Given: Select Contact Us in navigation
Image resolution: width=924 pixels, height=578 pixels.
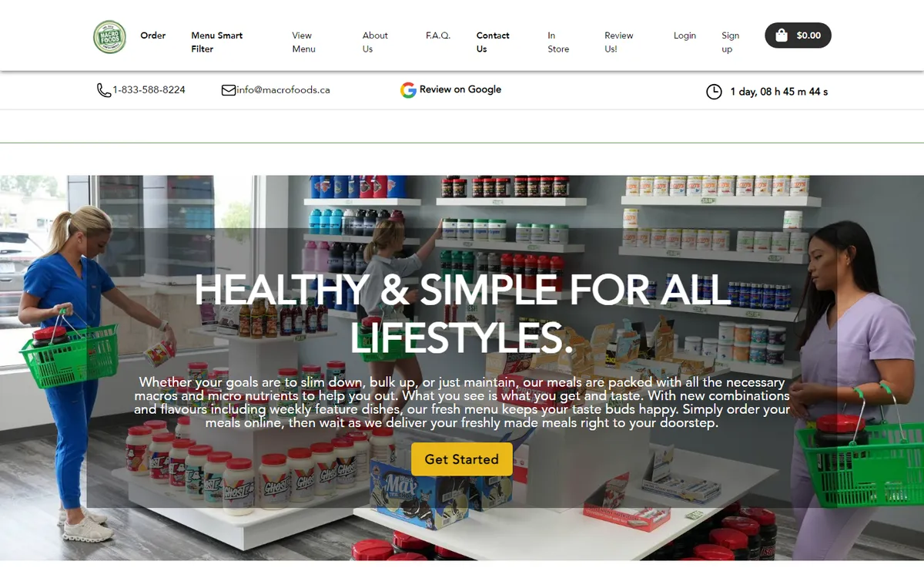Looking at the screenshot, I should pyautogui.click(x=493, y=42).
